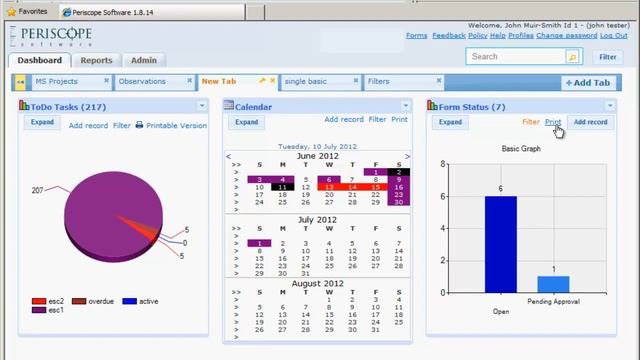Click the Favorites star icon
Image resolution: width=640 pixels, height=360 pixels.
(12, 12)
